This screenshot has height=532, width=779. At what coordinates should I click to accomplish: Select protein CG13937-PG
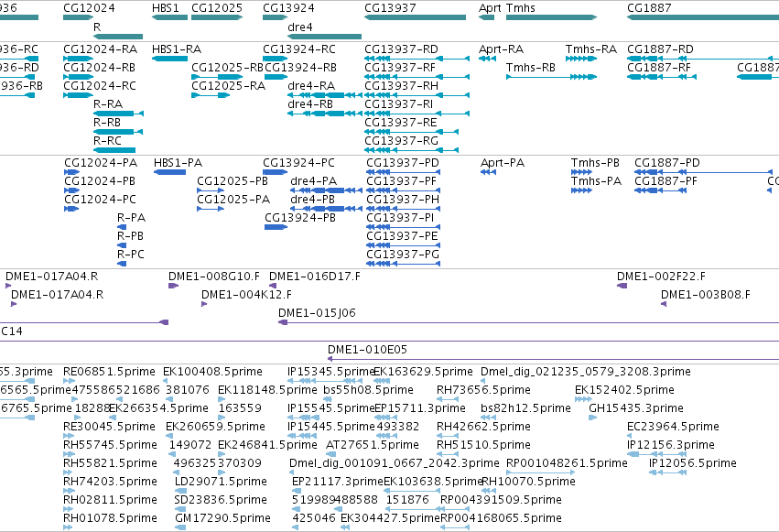click(404, 264)
